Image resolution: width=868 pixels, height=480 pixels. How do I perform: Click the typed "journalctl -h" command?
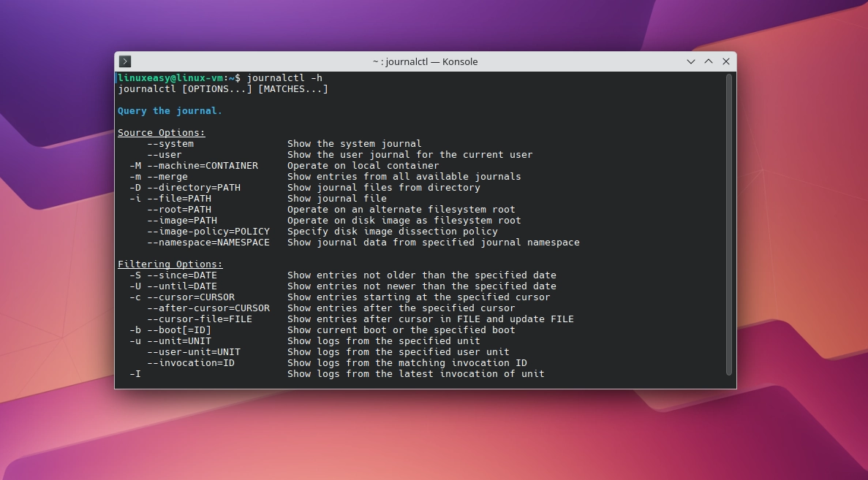[284, 78]
